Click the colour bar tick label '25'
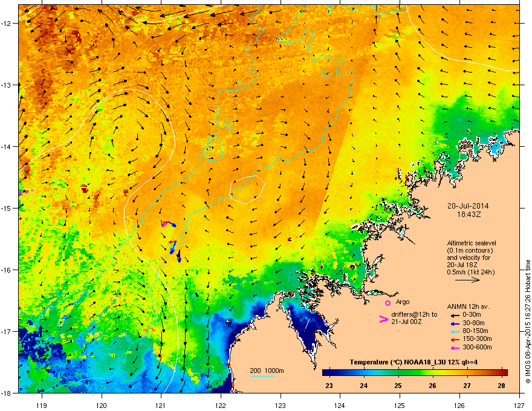Image resolution: width=532 pixels, height=411 pixels. pyautogui.click(x=398, y=386)
